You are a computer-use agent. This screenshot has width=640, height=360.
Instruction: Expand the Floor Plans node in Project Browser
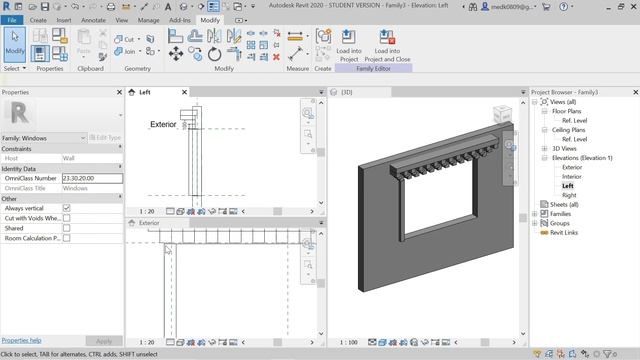pyautogui.click(x=544, y=111)
